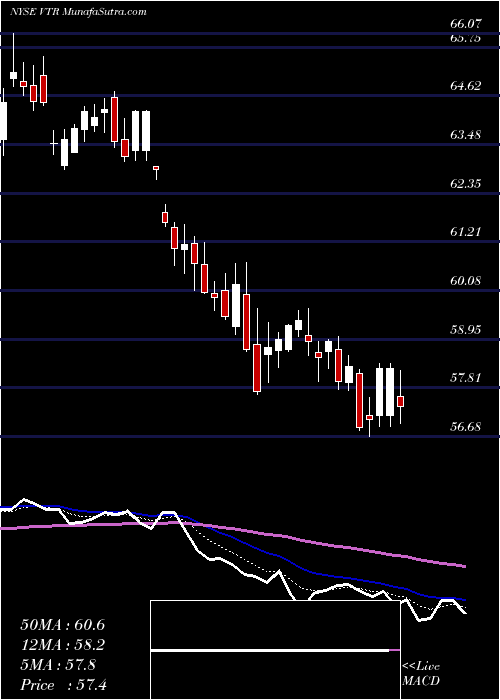500x700 pixels.
Task: Click the 12MA : 58.2 reading
Action: (62, 645)
